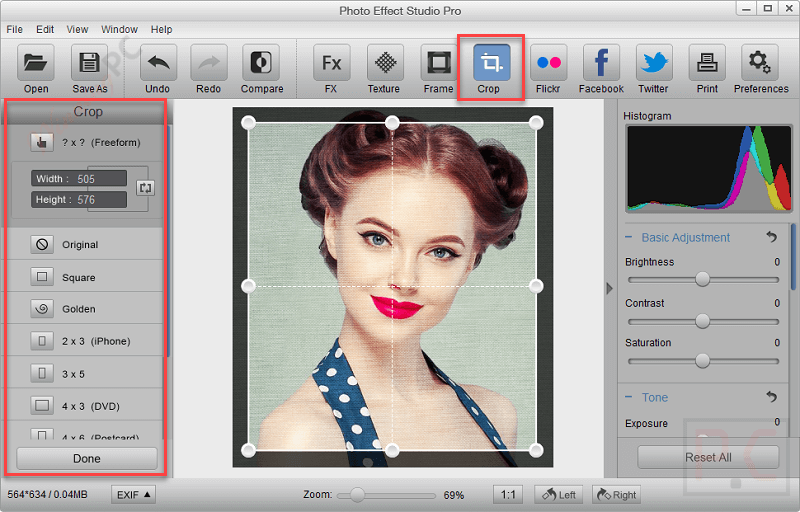Click the Brightness slider handle
This screenshot has width=800, height=512.
click(703, 279)
